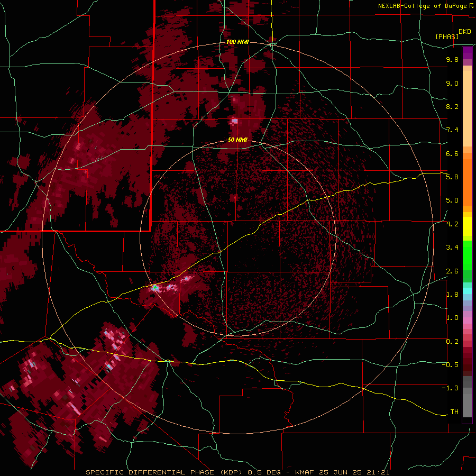Screen dimensions: 476x476
Task: Click the 8.2 scale value
Action: point(452,106)
